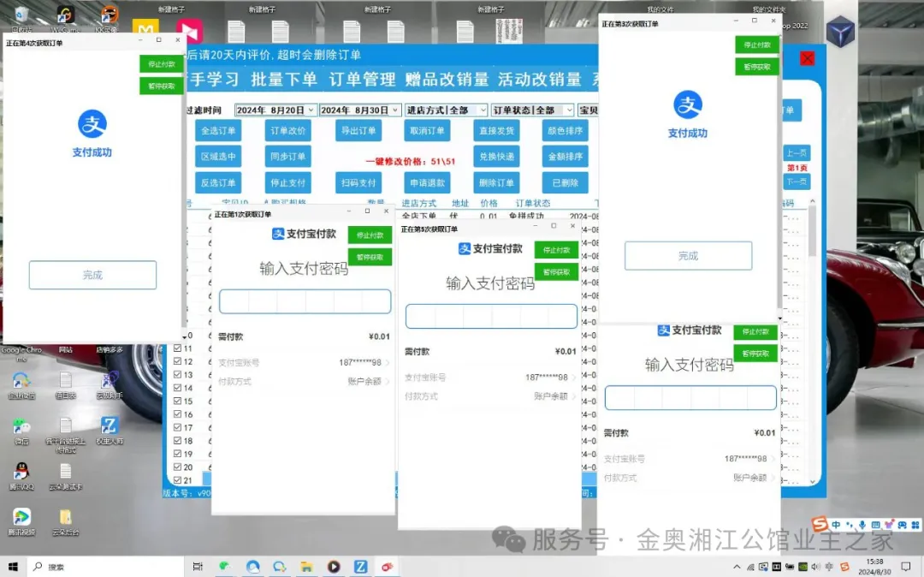
Task: Click the password input in 第1次 payment window
Action: tap(305, 301)
